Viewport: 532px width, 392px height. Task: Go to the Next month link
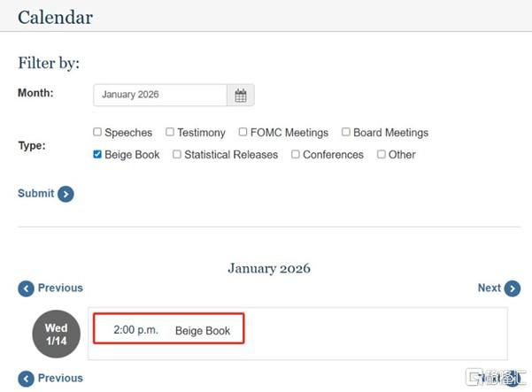489,288
